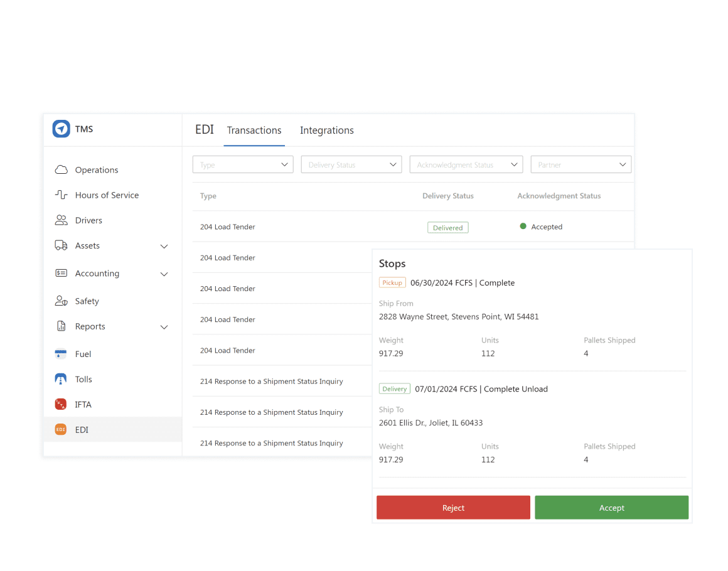Open the Partner filter dropdown
Screen dimensions: 728x571
581,164
